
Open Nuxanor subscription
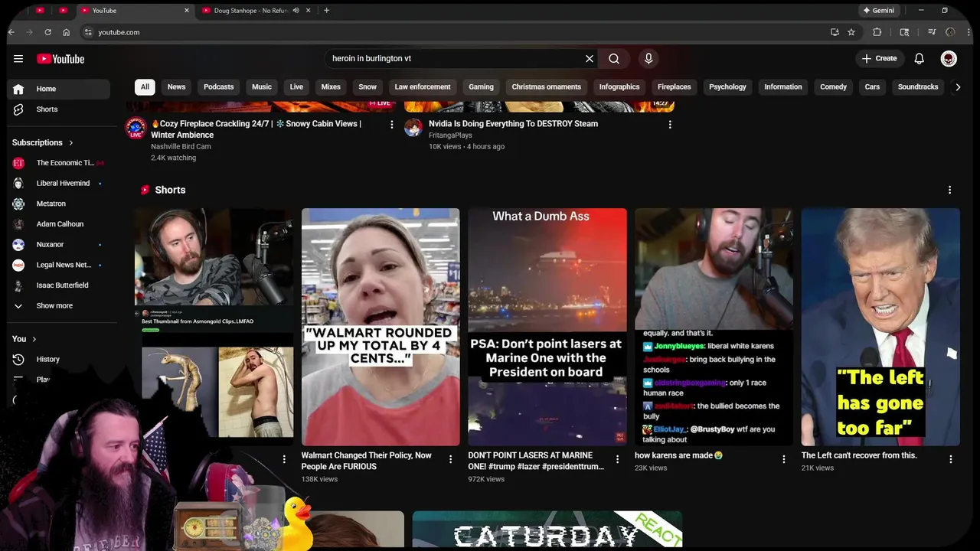[x=59, y=245]
